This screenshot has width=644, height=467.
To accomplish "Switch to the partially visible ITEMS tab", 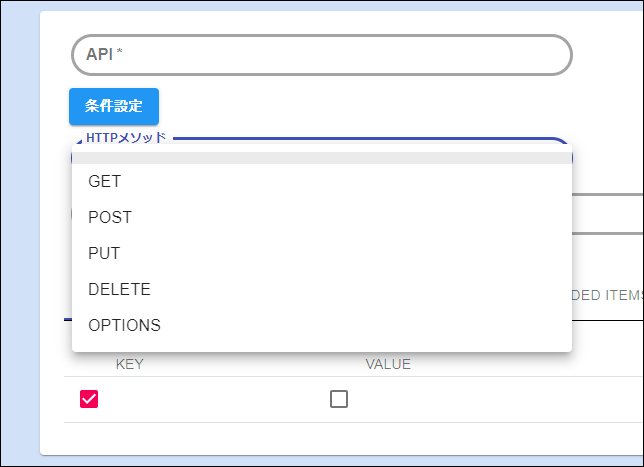I will (606, 295).
